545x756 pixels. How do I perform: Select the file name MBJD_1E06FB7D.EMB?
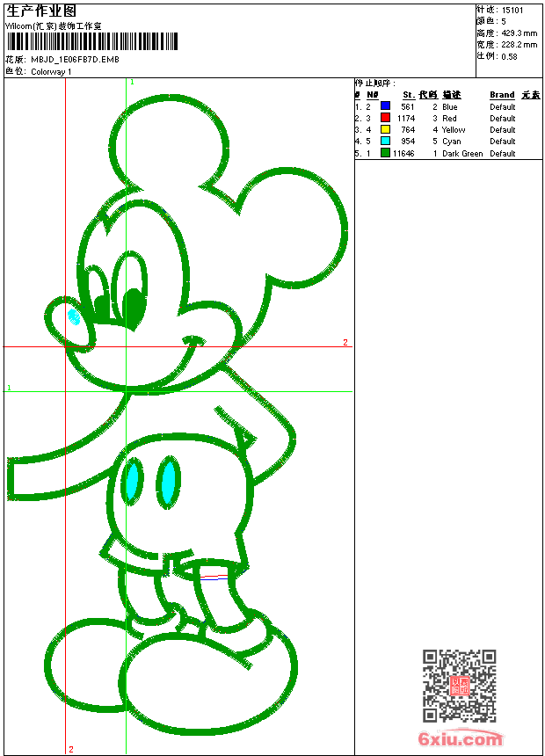(x=75, y=60)
